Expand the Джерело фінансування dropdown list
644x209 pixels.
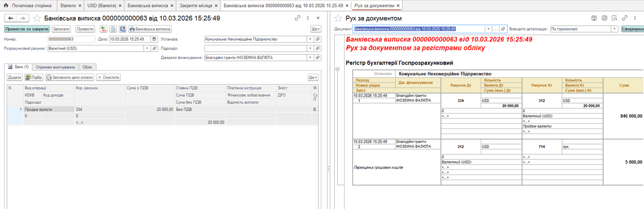click(x=310, y=58)
